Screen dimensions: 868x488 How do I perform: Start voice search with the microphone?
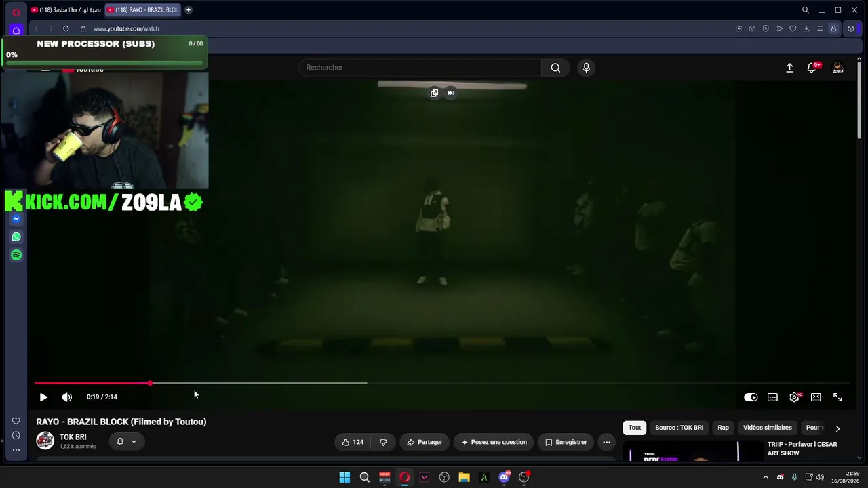click(587, 68)
